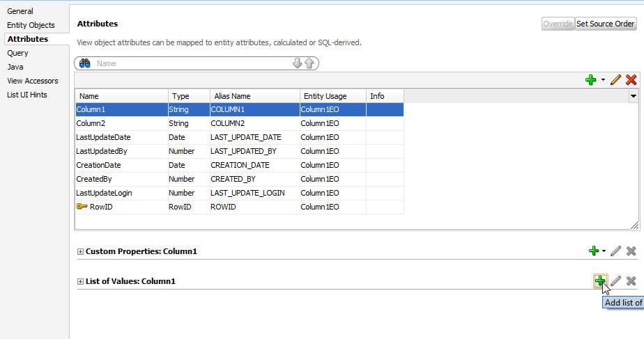Delete custom property X icon

[631, 251]
